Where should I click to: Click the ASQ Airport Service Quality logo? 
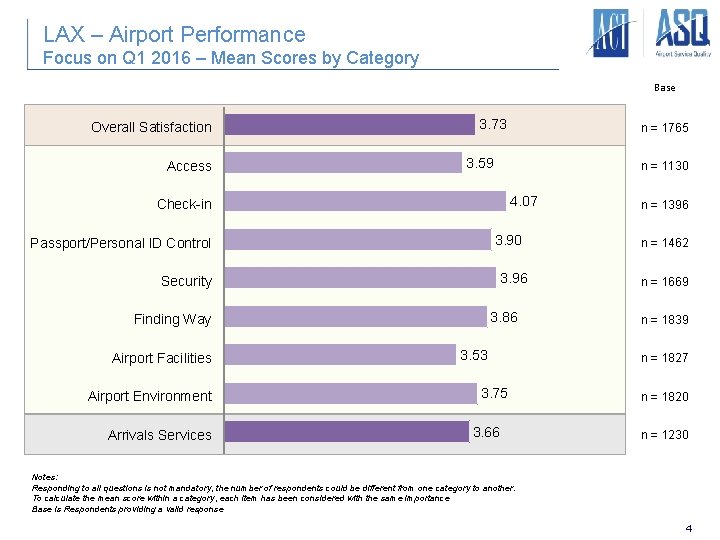click(682, 32)
